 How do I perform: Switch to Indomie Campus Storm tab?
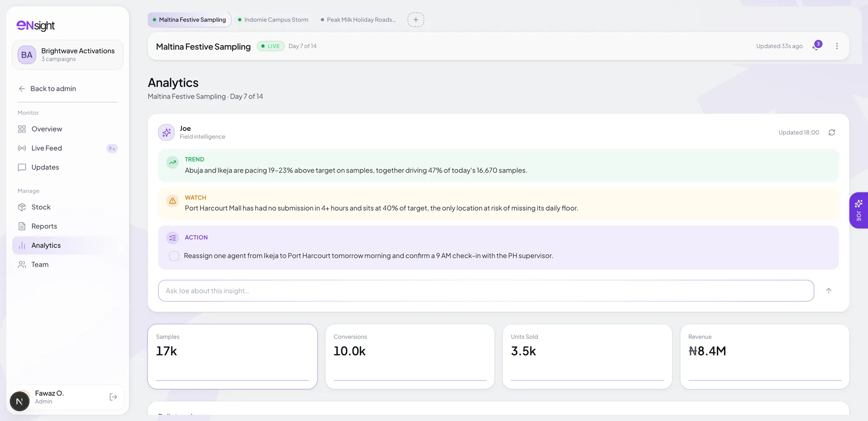[273, 20]
